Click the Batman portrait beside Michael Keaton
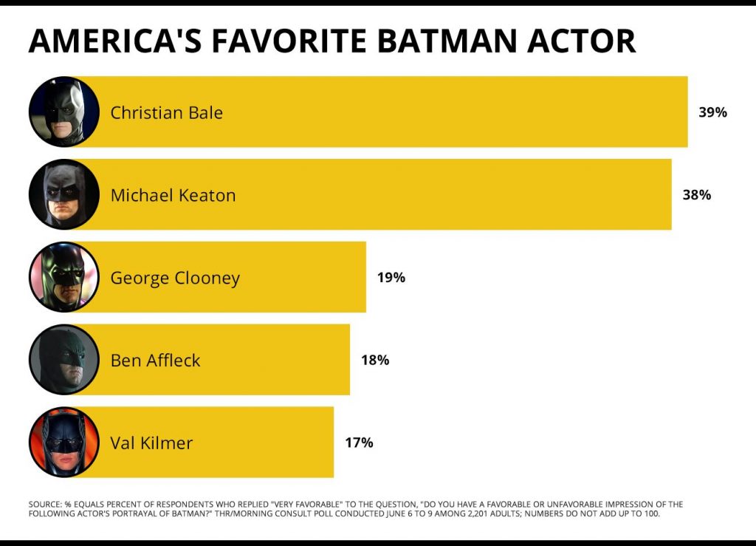Viewport: 756px width, 546px height. 63,195
